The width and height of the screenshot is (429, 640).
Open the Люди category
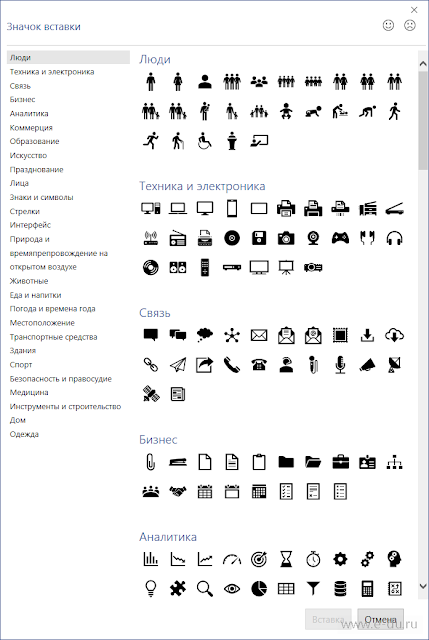[x=68, y=58]
